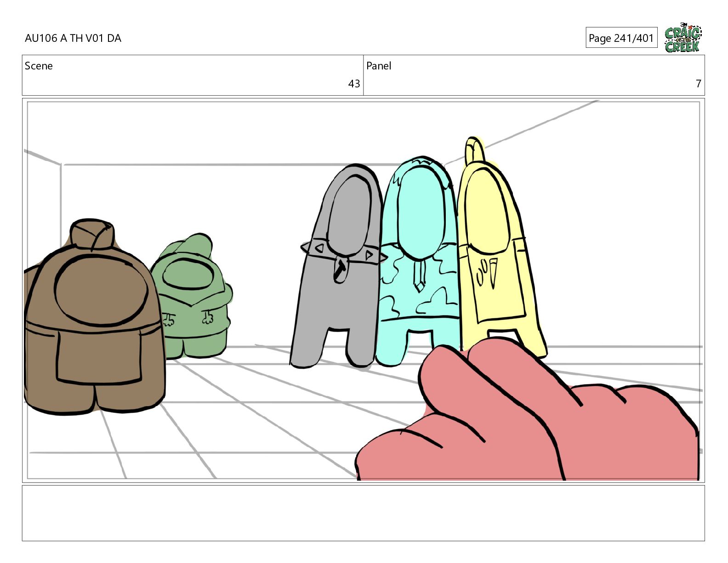The image size is (728, 563).
Task: Click the Panel label
Action: [379, 66]
